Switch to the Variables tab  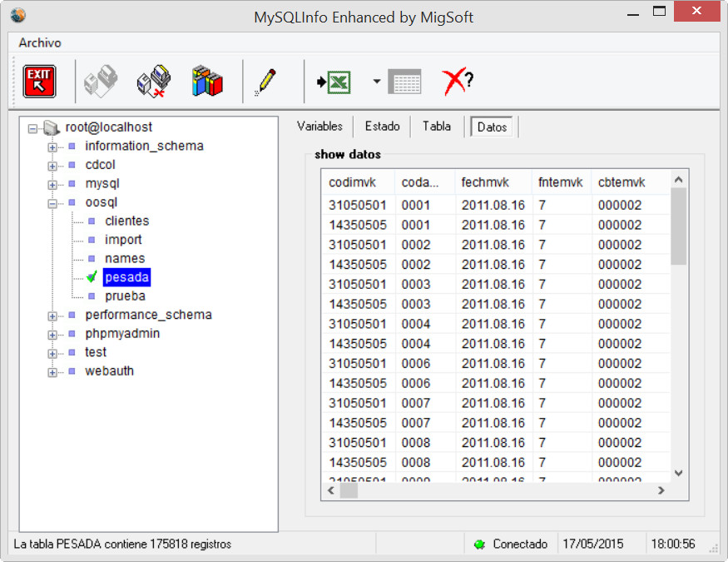[x=319, y=127]
